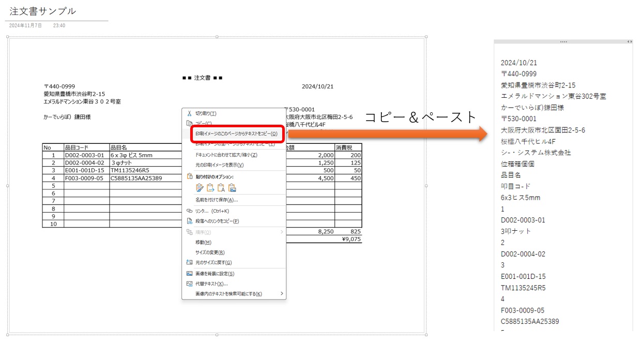Click the arrows at the note container's top-right corner
Image resolution: width=644 pixels, height=342 pixels.
[x=629, y=41]
